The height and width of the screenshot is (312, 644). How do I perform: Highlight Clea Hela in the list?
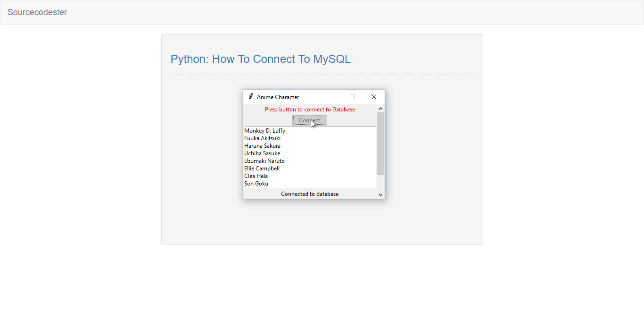(x=256, y=176)
